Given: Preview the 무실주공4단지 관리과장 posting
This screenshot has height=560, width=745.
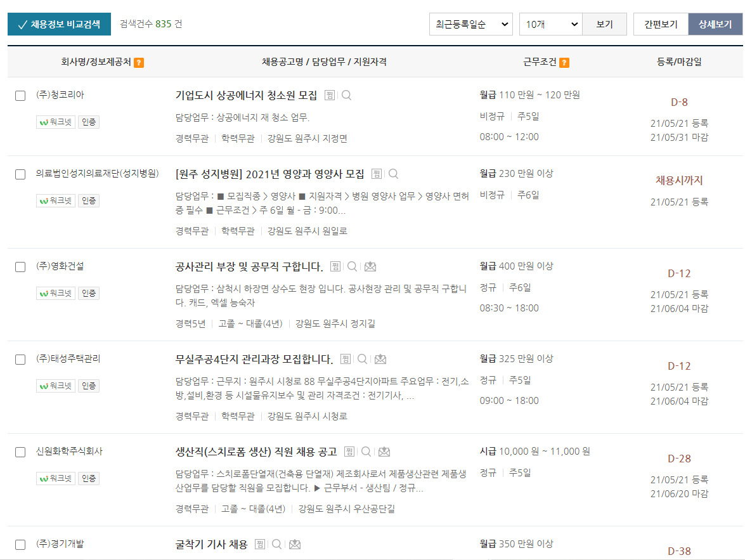Looking at the screenshot, I should click(362, 359).
